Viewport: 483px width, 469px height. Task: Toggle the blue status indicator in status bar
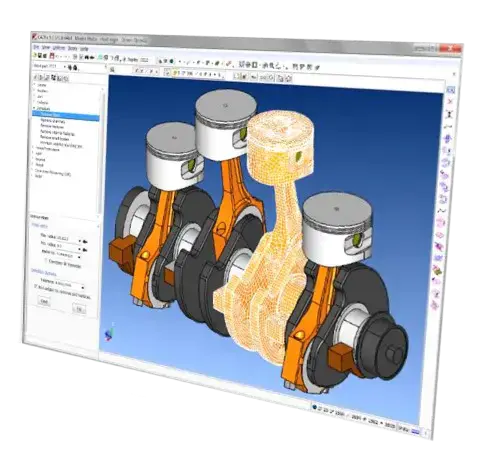[x=314, y=407]
